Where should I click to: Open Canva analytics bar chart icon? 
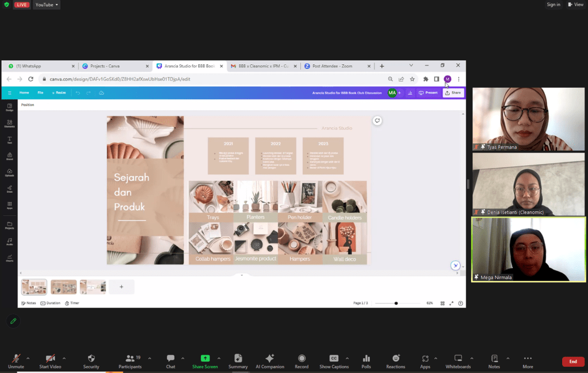point(410,92)
